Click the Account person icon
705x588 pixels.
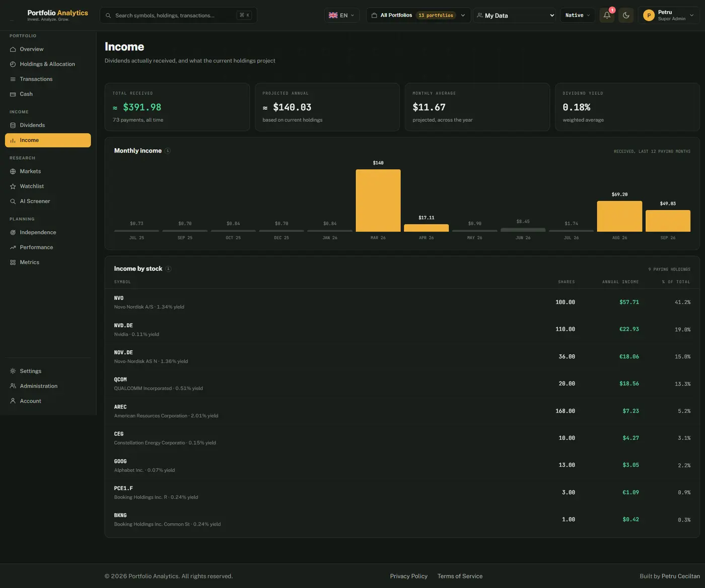pyautogui.click(x=13, y=401)
